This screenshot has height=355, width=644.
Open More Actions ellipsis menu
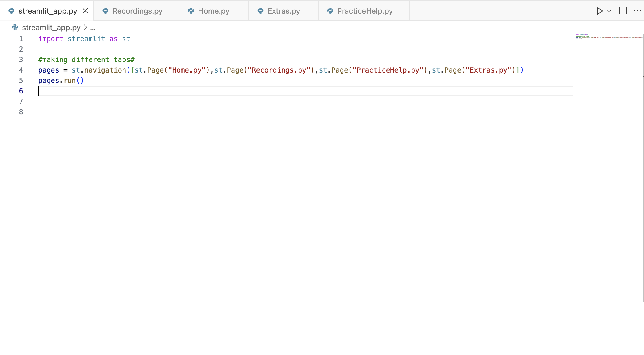637,11
